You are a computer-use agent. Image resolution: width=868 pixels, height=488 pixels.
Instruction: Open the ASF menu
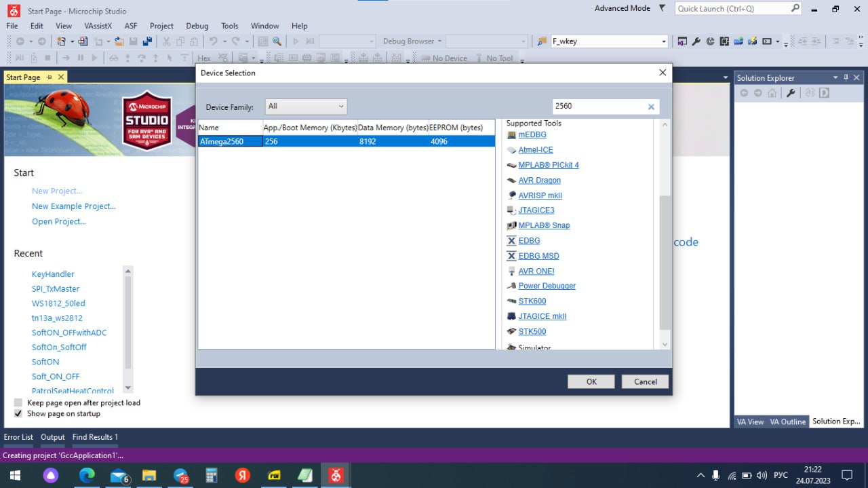131,26
